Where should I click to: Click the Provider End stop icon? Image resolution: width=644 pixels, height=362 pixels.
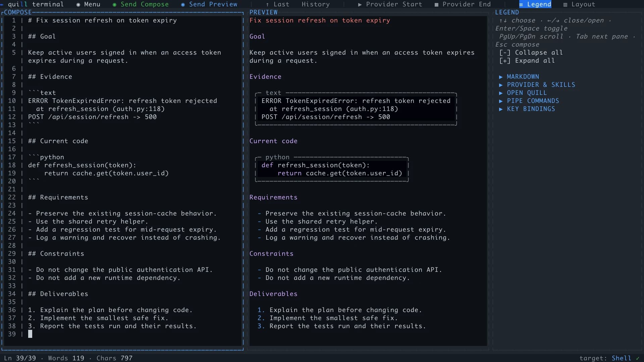click(x=436, y=5)
